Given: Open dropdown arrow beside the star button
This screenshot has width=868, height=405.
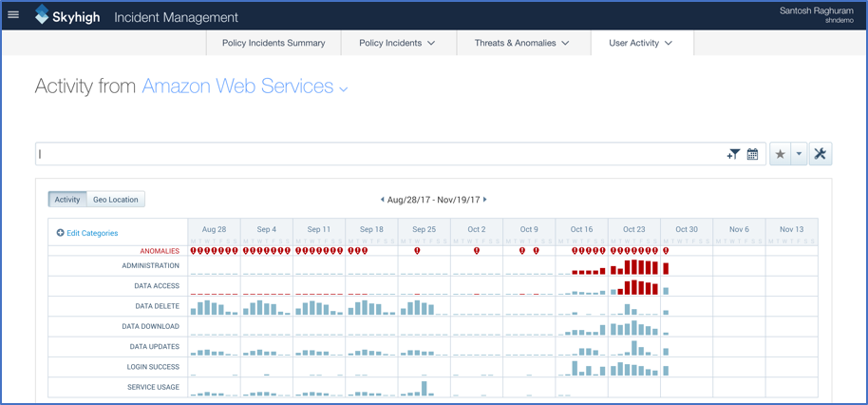Looking at the screenshot, I should [799, 155].
